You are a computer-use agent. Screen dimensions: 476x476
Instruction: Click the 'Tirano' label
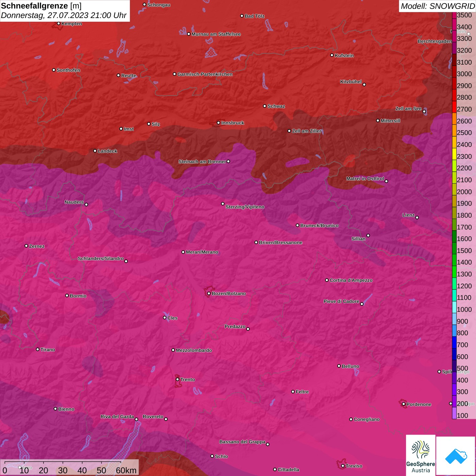point(48,350)
